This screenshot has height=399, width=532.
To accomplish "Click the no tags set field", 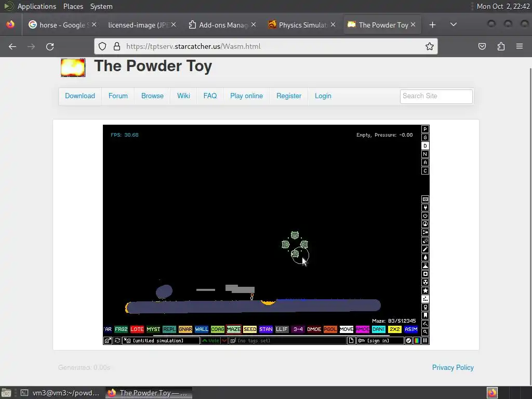I will tap(288, 341).
